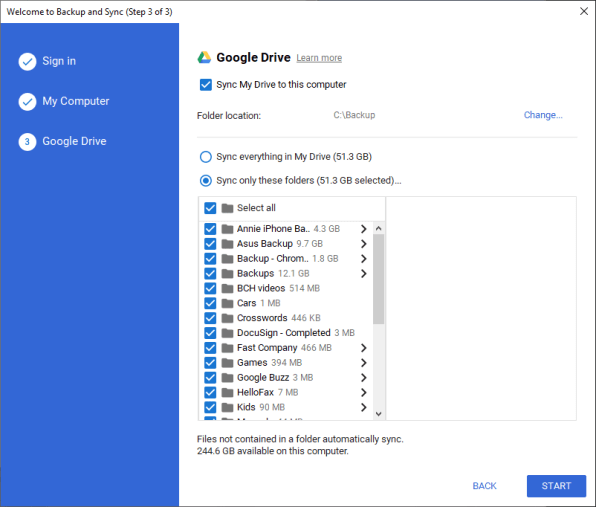The width and height of the screenshot is (596, 507).
Task: Select Sync everything in My Drive radio
Action: pyautogui.click(x=206, y=157)
